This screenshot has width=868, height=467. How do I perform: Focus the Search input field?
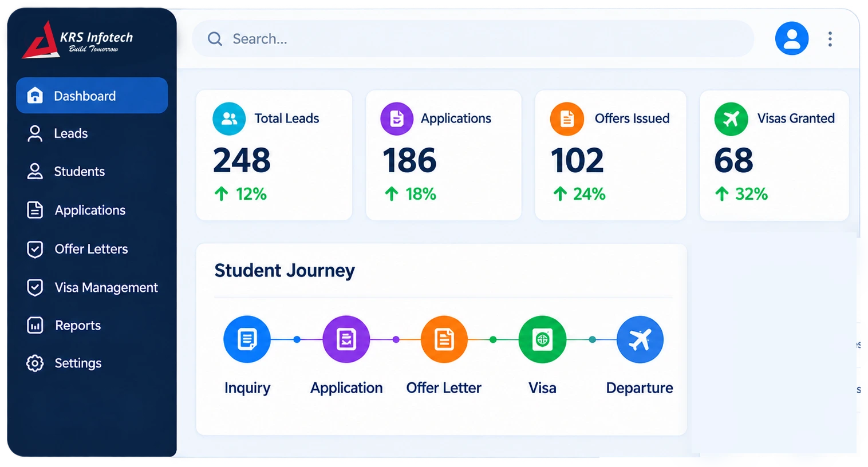click(x=473, y=39)
